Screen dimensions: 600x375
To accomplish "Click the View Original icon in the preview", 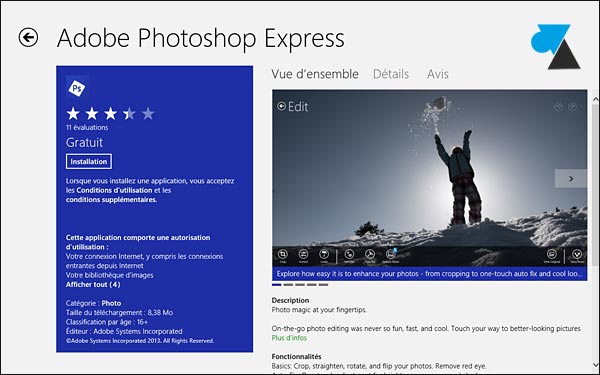I will click(x=552, y=254).
